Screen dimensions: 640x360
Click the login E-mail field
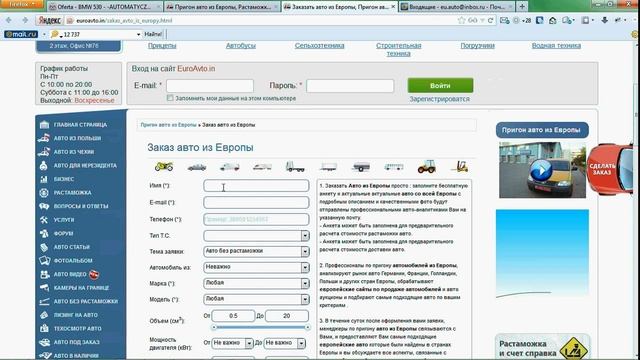[210, 86]
